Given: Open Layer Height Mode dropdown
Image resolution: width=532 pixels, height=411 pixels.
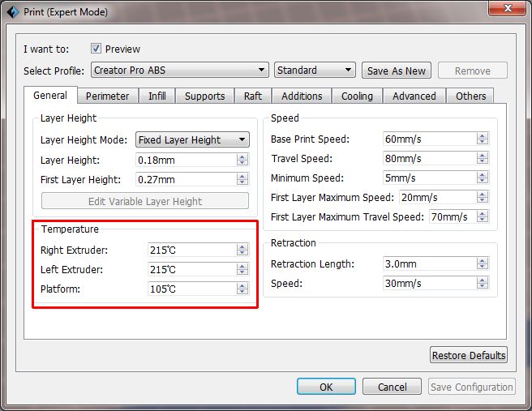Looking at the screenshot, I should point(192,139).
